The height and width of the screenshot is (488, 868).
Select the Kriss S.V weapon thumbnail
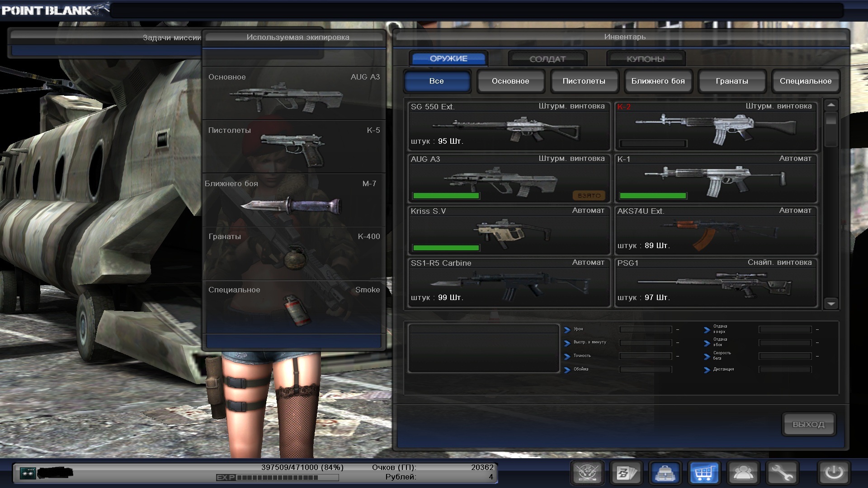[x=509, y=231]
